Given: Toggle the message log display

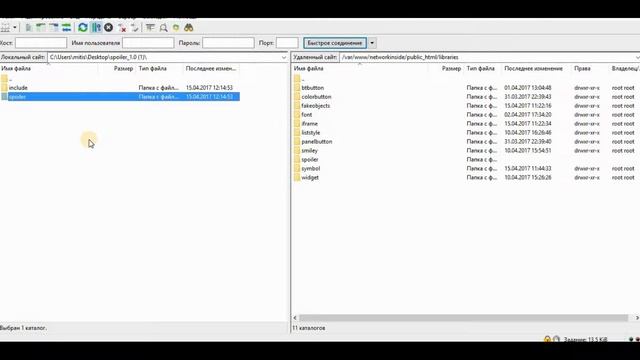Looking at the screenshot, I should coord(29,28).
